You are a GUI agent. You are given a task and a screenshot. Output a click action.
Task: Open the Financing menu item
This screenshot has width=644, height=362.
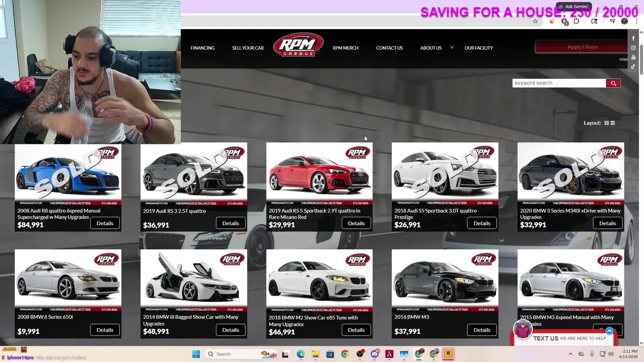[x=202, y=48]
